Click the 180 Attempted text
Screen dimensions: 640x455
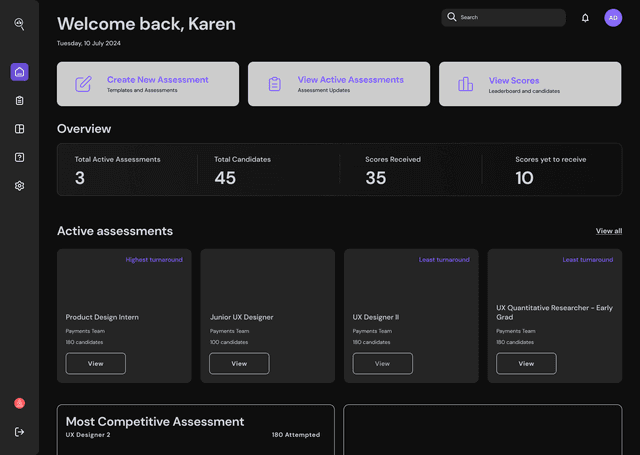pos(296,435)
